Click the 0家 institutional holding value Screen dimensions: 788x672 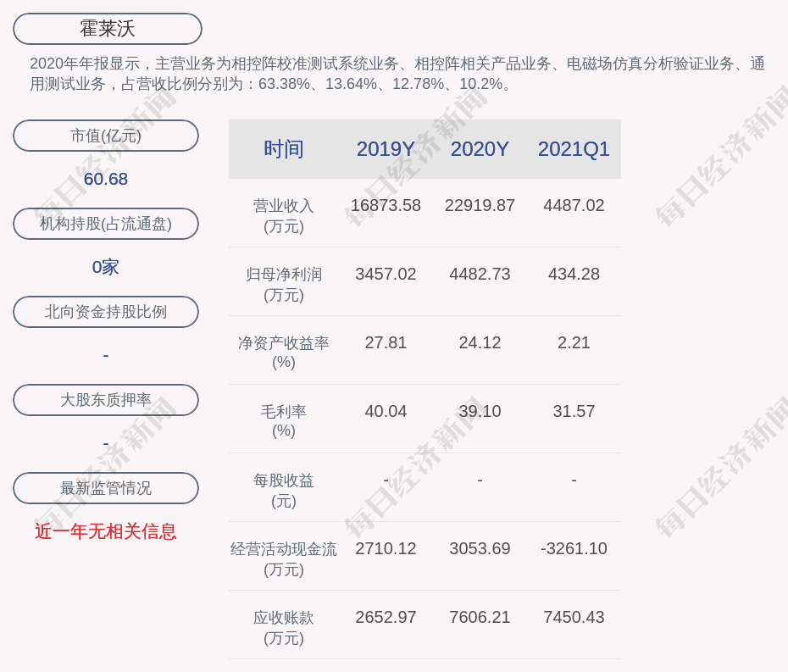(106, 267)
